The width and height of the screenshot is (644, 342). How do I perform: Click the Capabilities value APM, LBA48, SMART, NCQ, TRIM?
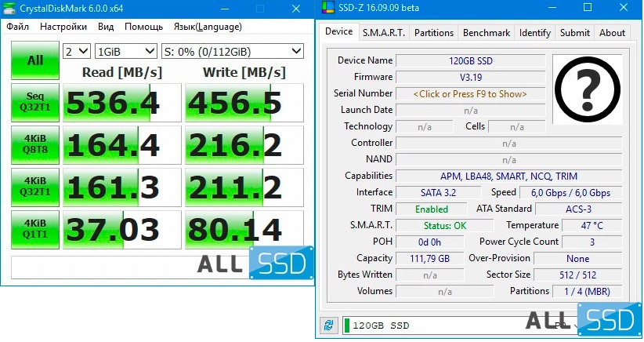[509, 176]
